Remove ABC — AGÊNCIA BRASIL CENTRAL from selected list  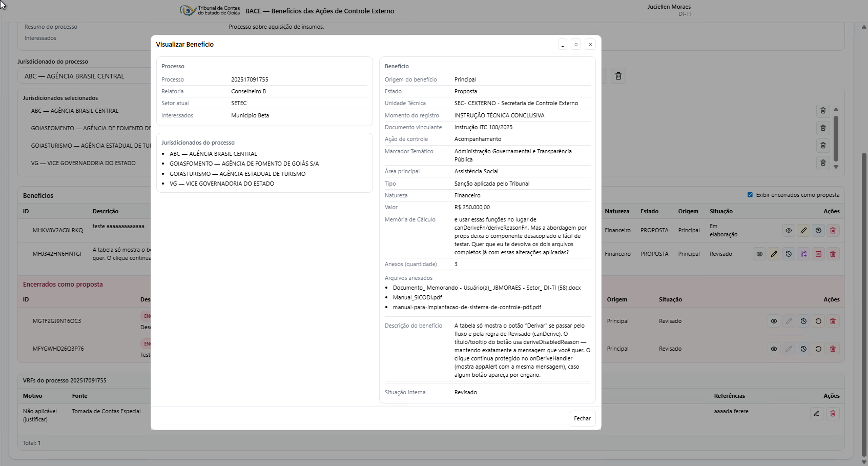(x=823, y=111)
